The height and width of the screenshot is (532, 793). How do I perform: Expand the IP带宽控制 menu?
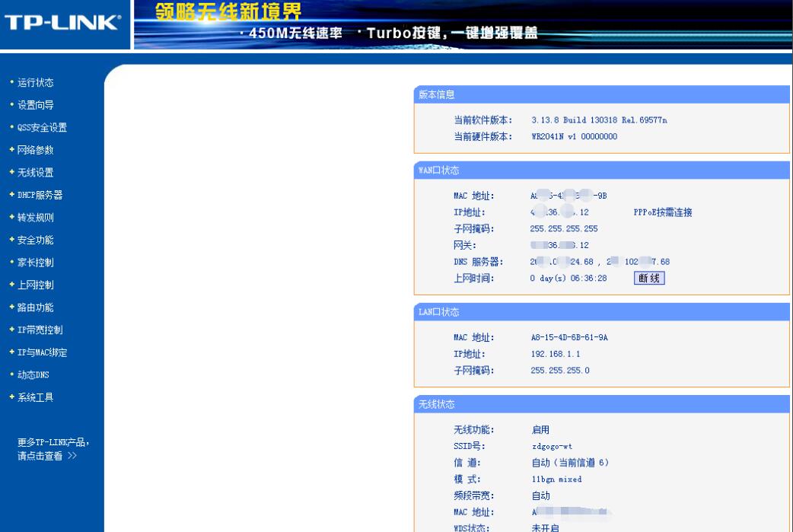(40, 330)
